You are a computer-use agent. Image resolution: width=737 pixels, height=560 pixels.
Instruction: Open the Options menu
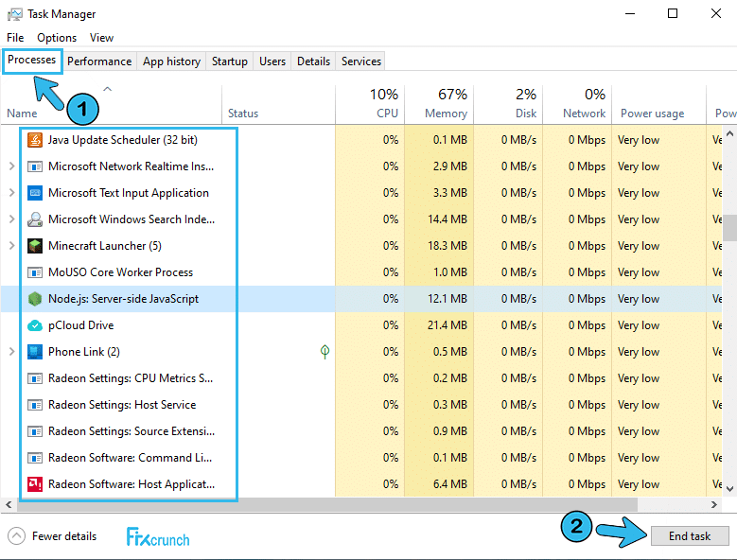click(x=57, y=38)
